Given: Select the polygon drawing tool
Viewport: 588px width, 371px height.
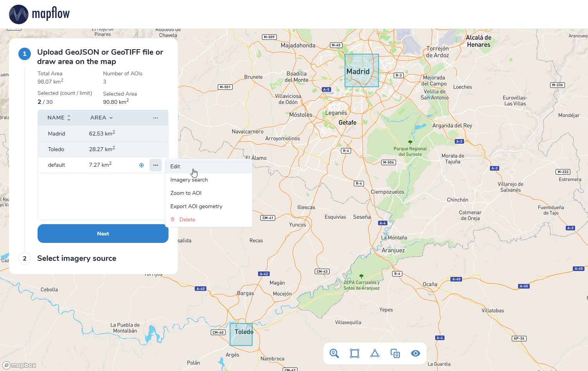Looking at the screenshot, I should tap(375, 353).
